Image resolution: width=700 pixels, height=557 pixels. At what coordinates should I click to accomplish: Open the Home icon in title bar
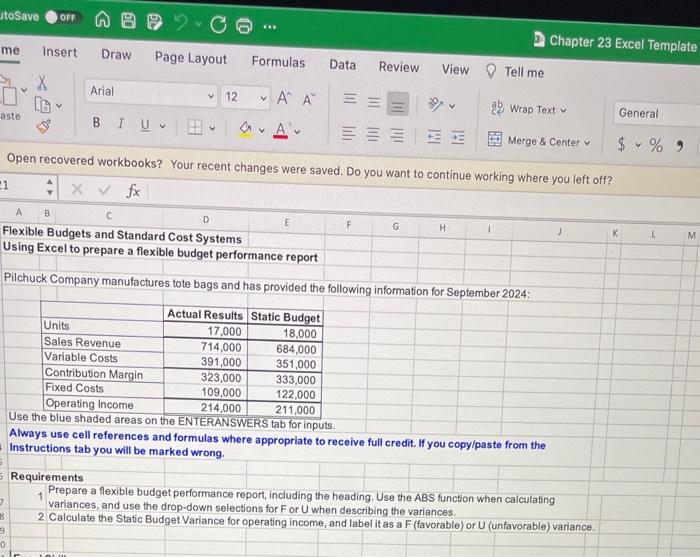[x=102, y=20]
